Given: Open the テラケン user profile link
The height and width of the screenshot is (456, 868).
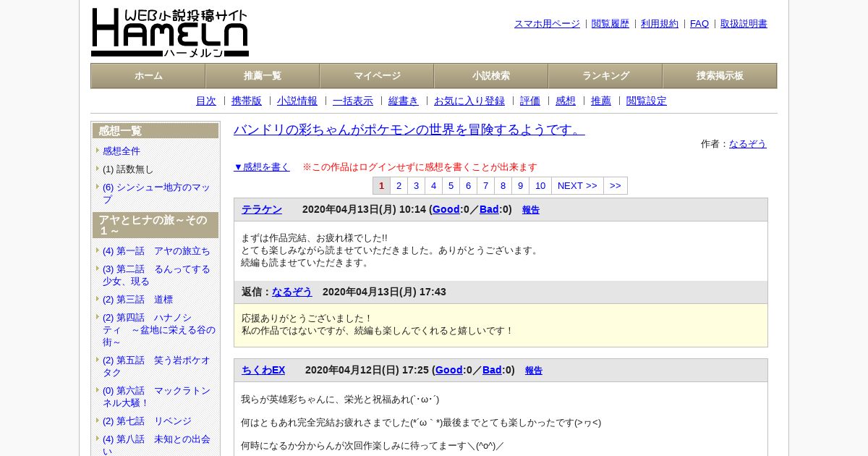Looking at the screenshot, I should 262,209.
